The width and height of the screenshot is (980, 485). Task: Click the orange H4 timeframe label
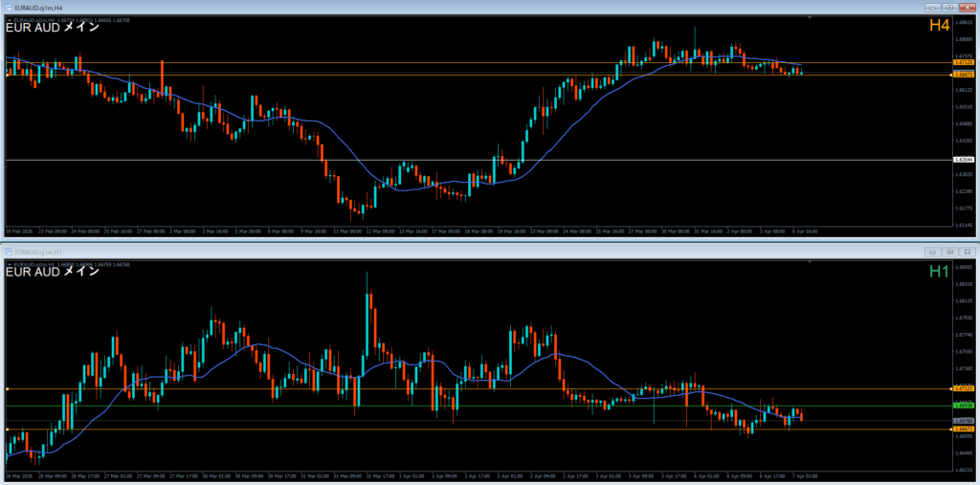tap(938, 26)
